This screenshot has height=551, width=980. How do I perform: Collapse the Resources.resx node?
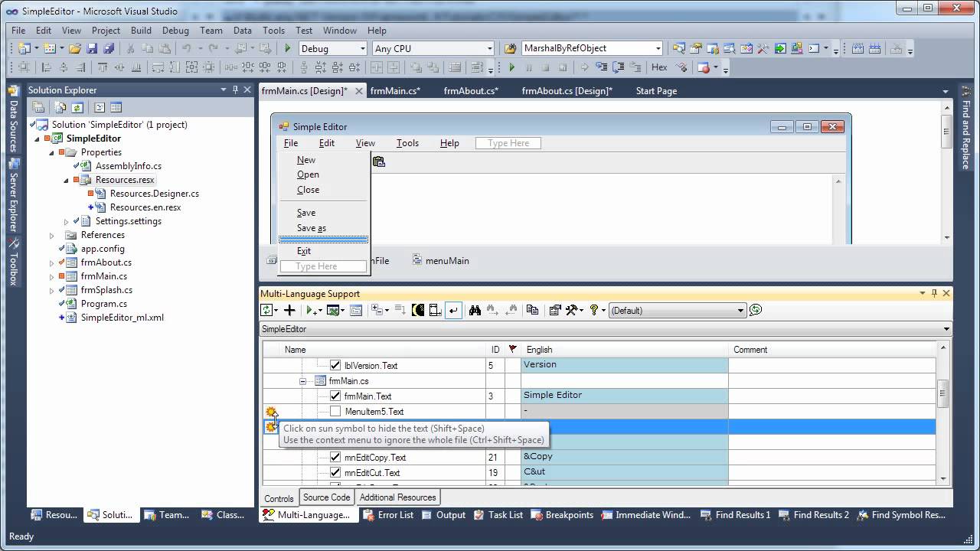tap(67, 180)
